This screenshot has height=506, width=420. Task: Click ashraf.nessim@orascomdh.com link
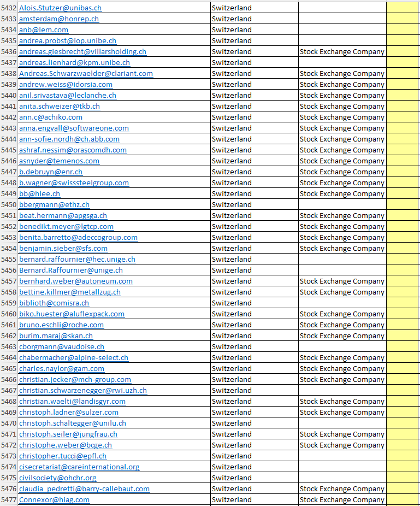[x=73, y=150]
